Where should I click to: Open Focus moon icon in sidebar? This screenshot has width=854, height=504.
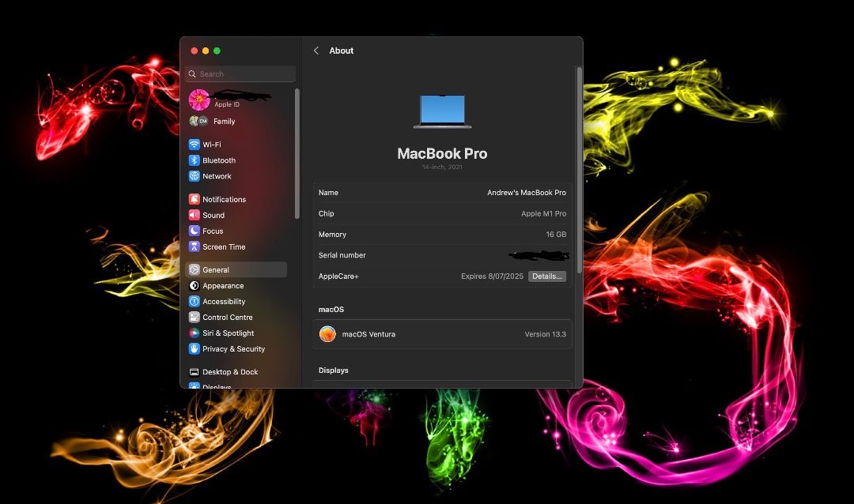point(195,231)
